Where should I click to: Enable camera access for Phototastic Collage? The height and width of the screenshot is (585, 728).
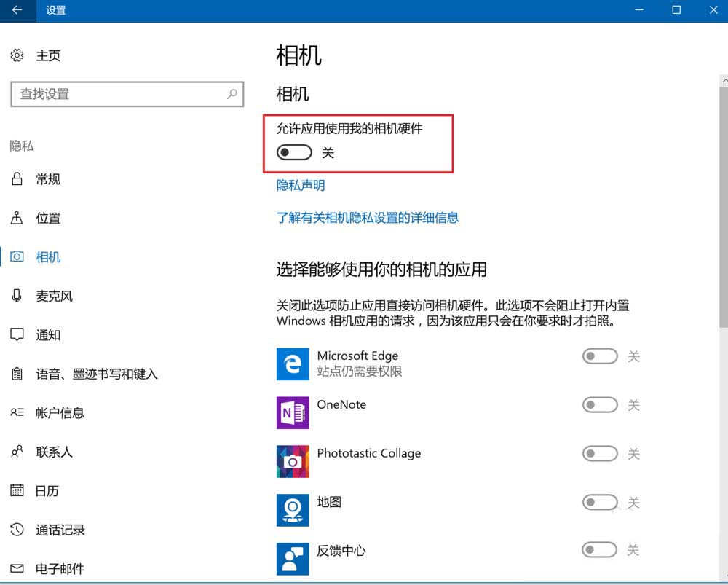[x=599, y=453]
